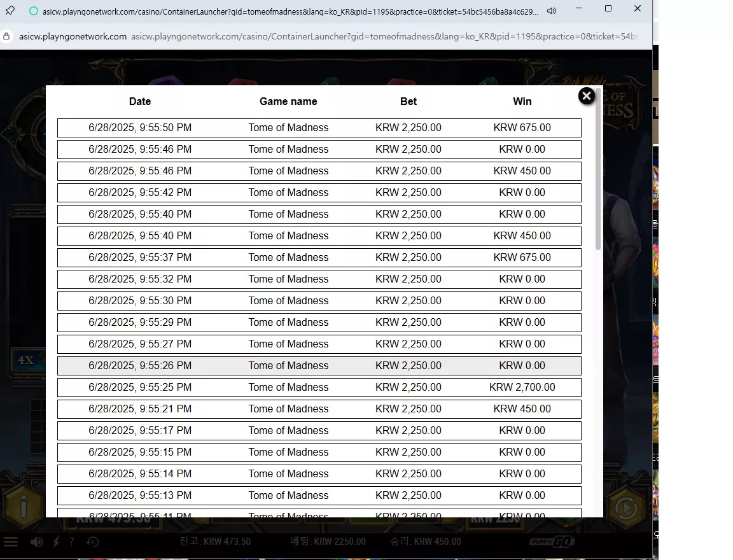733x560 pixels.
Task: Select the 9:55:37 PM history row
Action: click(319, 258)
